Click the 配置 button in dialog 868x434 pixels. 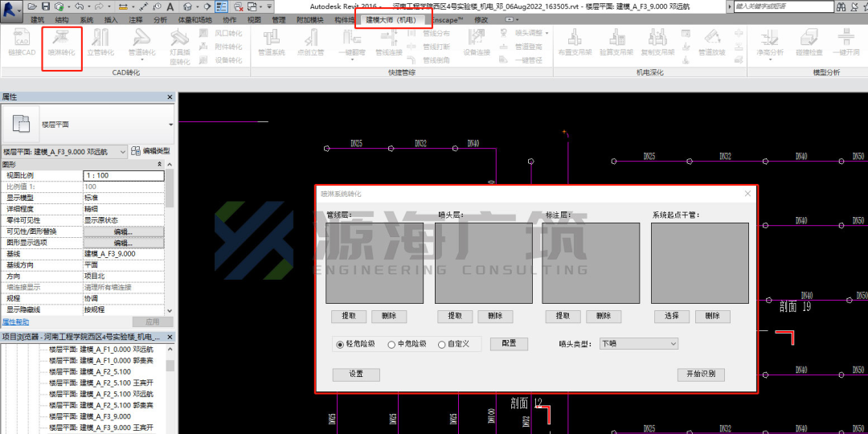pyautogui.click(x=510, y=344)
